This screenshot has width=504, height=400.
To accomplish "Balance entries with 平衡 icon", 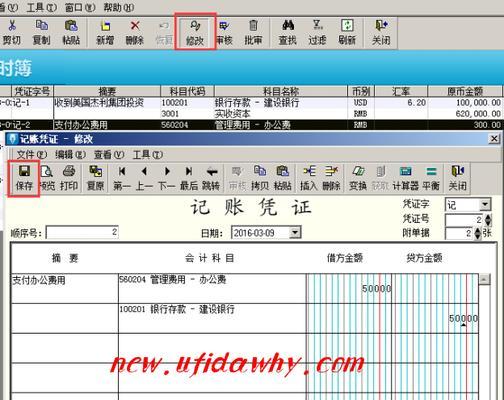I will pyautogui.click(x=431, y=178).
